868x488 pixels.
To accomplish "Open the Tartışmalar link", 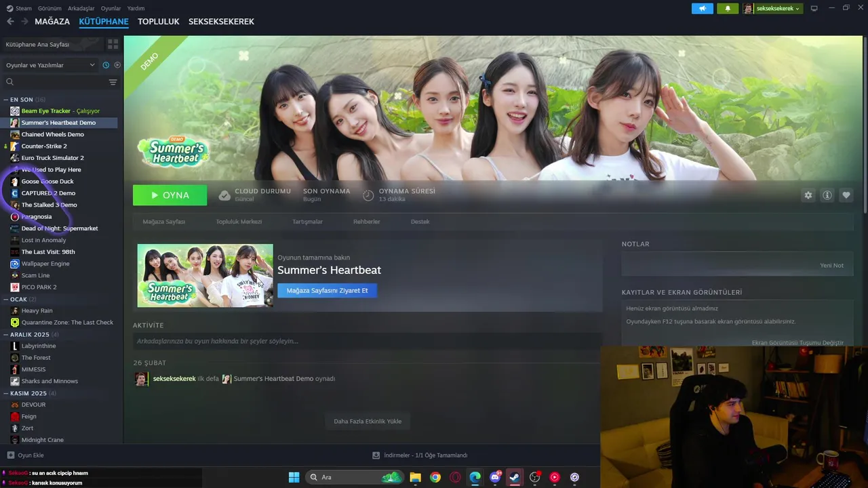I will [307, 222].
